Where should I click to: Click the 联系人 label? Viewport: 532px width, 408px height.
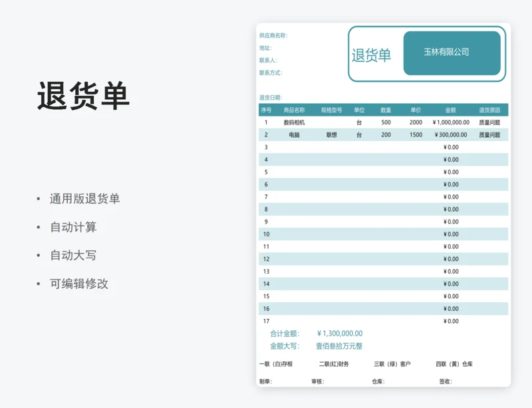(x=269, y=61)
